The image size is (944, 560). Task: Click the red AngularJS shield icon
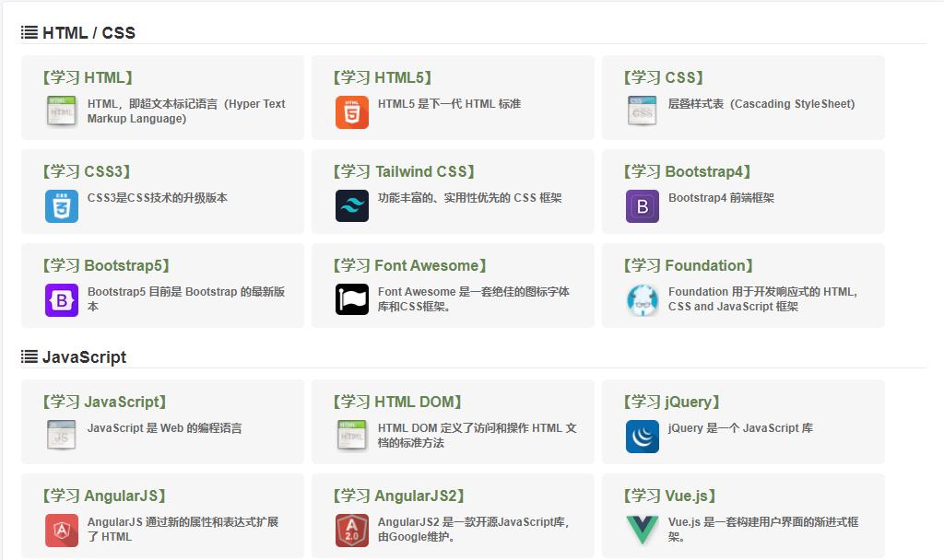(x=62, y=530)
